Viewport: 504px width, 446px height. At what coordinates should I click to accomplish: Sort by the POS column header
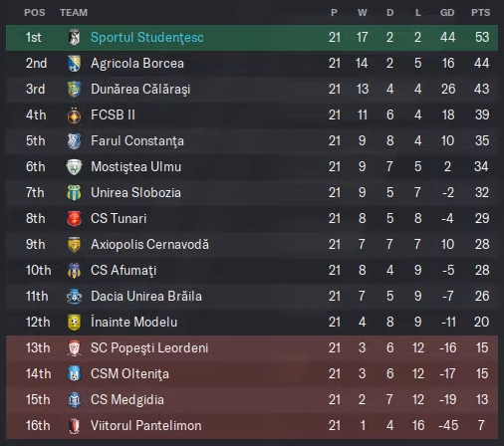(35, 13)
